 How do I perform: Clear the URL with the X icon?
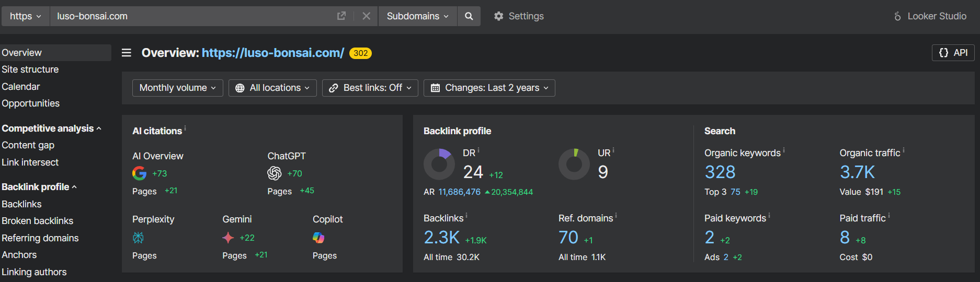[366, 16]
